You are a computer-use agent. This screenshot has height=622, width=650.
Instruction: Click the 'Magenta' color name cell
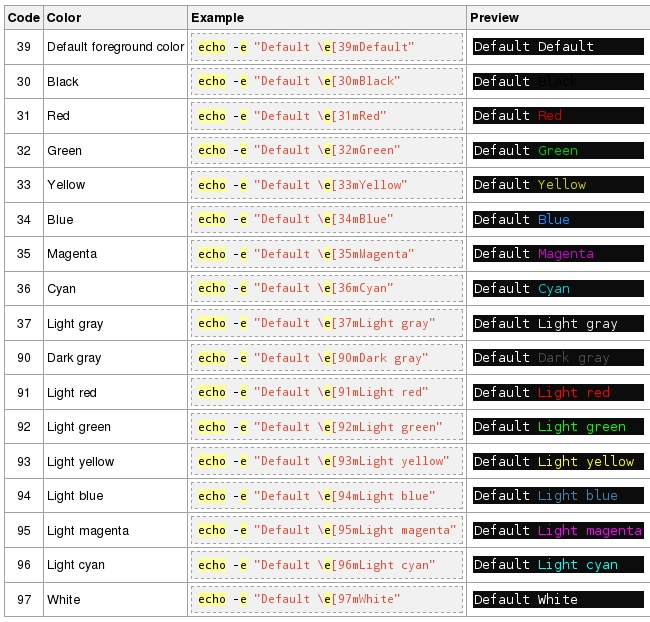click(x=115, y=254)
